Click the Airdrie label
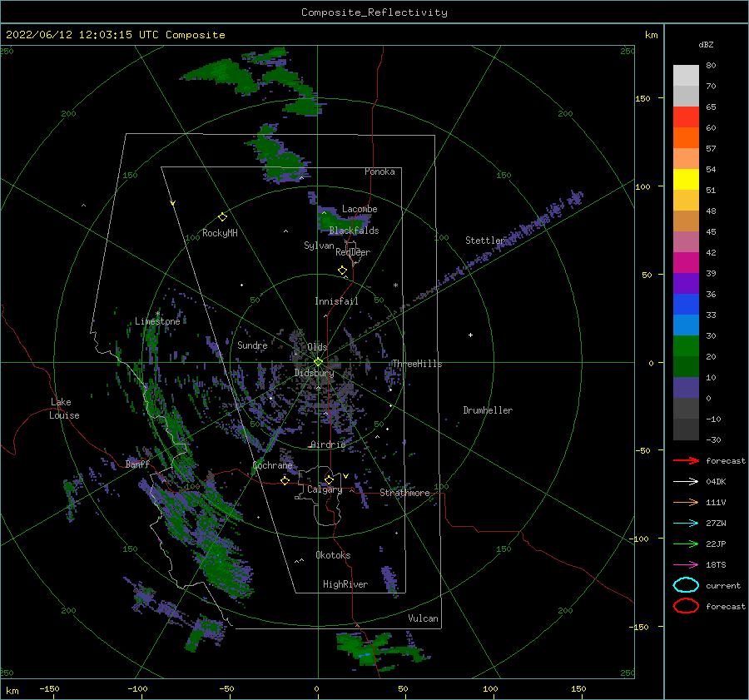749x700 pixels. pos(328,444)
